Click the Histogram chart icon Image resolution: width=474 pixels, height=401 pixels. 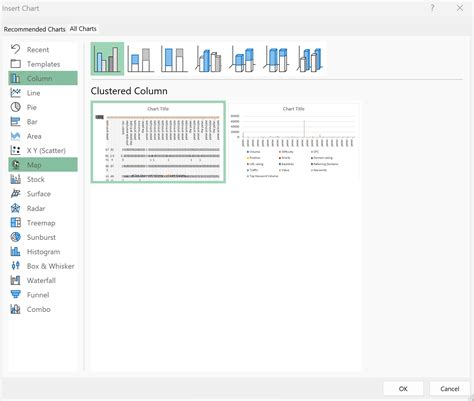pos(15,252)
